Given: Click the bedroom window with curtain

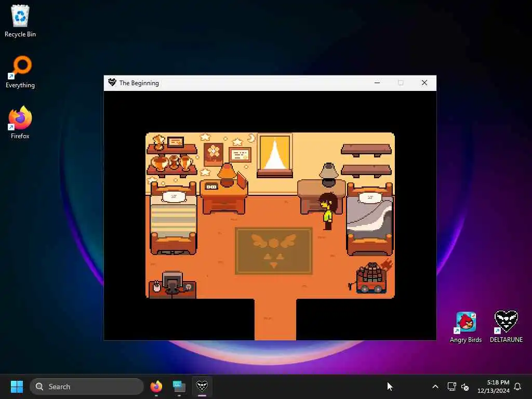Looking at the screenshot, I should (275, 155).
